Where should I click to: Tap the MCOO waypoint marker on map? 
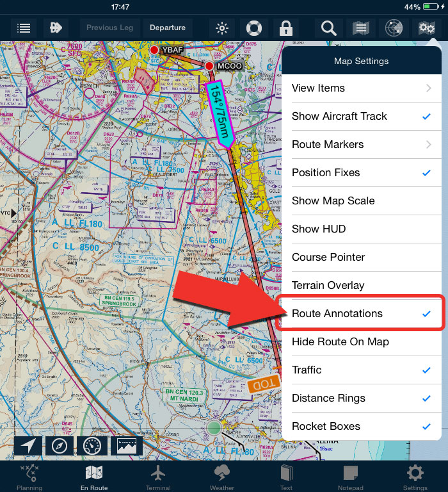pyautogui.click(x=209, y=66)
